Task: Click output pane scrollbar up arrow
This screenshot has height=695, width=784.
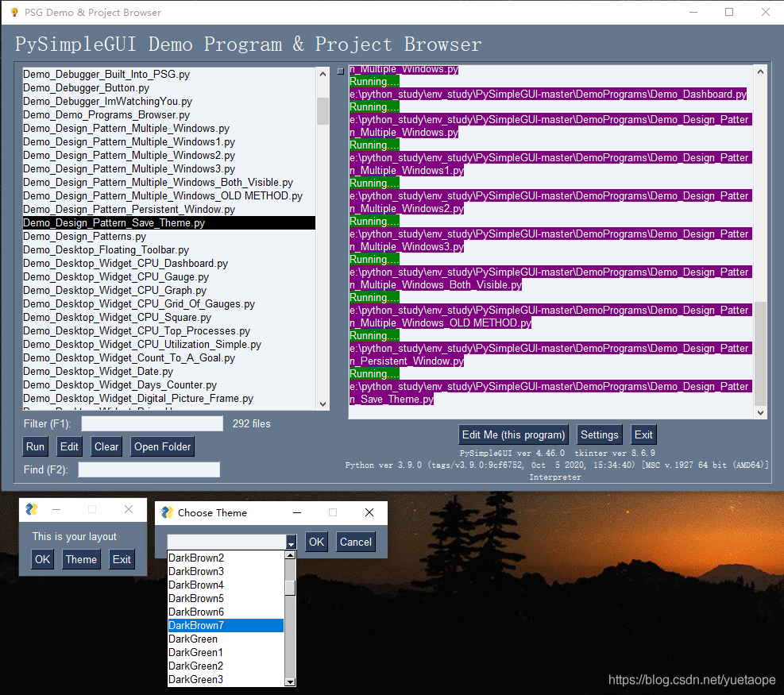Action: coord(760,72)
